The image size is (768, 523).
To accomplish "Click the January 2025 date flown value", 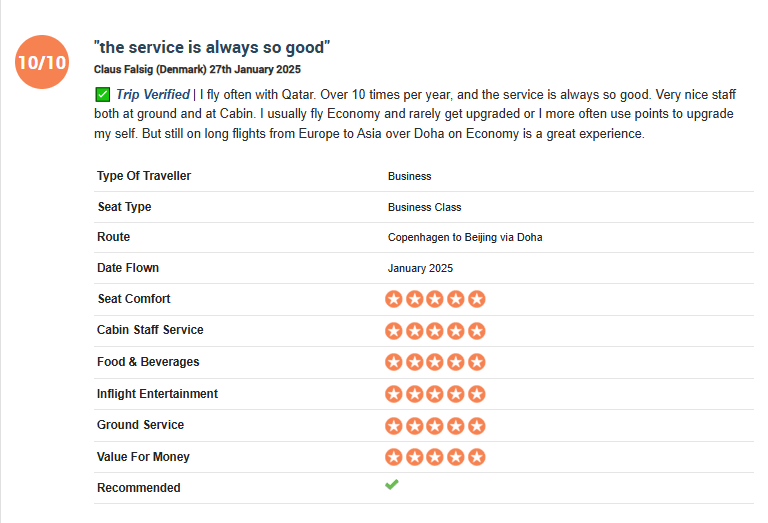I will [x=420, y=268].
